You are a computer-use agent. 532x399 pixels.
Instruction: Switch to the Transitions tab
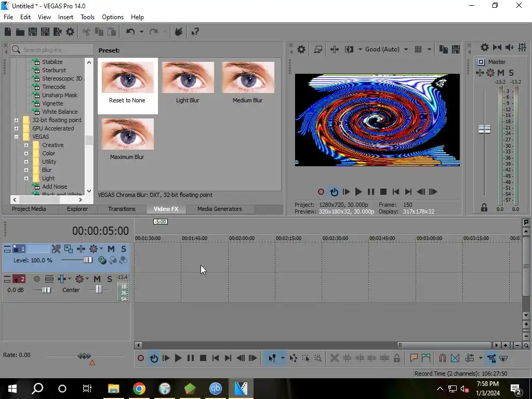point(122,209)
